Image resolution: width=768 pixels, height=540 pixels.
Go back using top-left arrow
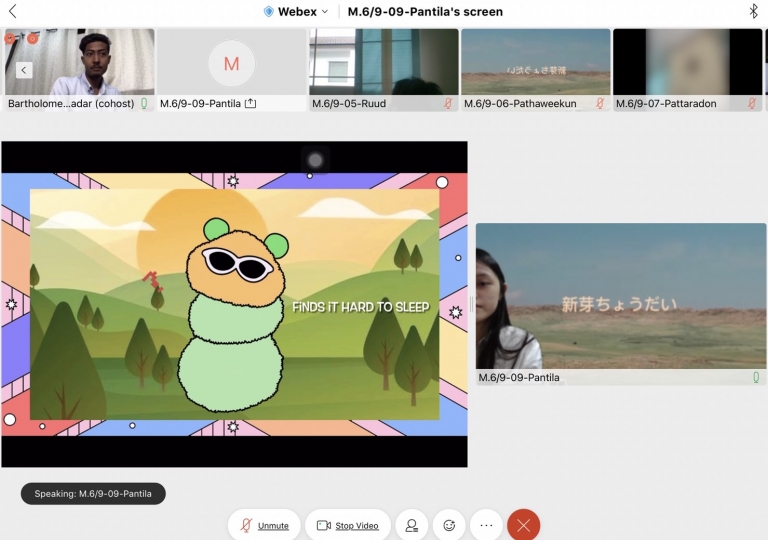tap(13, 11)
